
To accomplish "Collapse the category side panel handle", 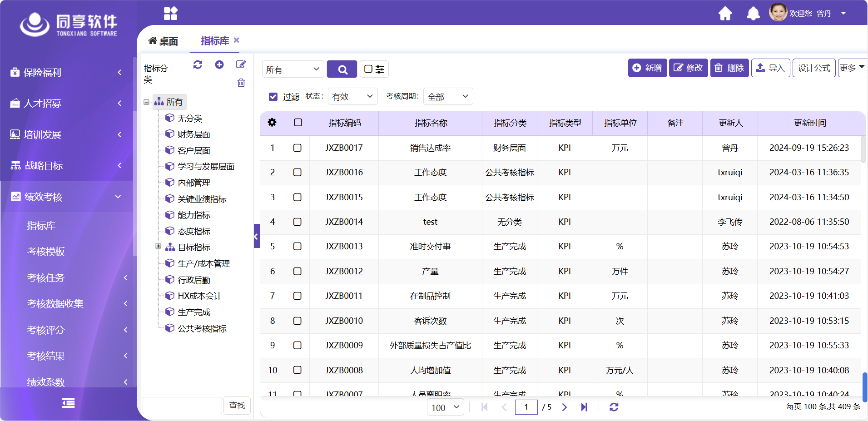I will tap(256, 236).
